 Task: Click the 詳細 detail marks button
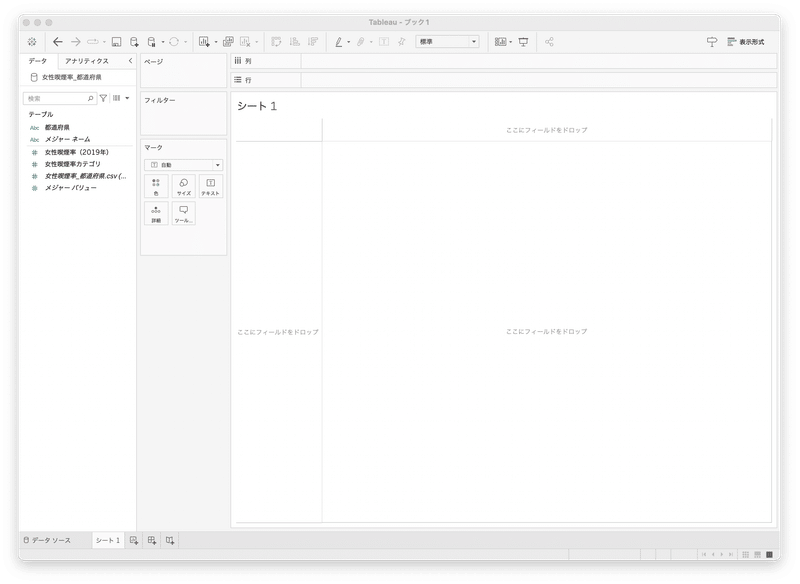(156, 214)
